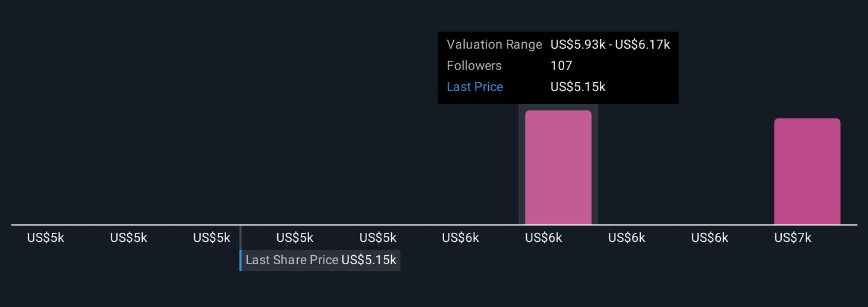Click the first US$6k axis label

click(x=461, y=238)
